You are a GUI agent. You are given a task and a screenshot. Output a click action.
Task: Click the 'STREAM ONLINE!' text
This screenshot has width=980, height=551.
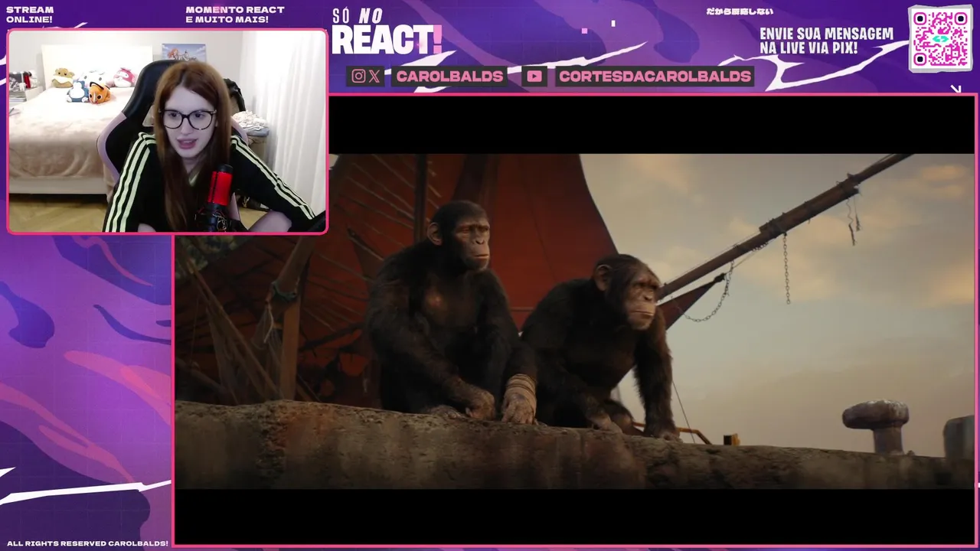30,15
